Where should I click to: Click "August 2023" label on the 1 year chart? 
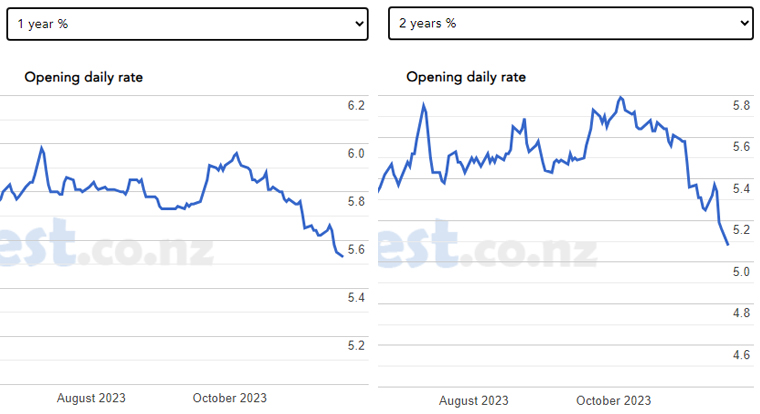(x=91, y=398)
